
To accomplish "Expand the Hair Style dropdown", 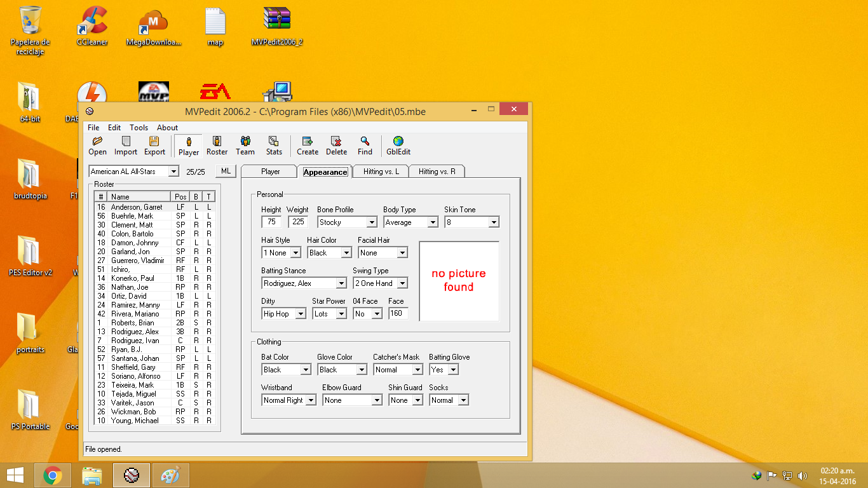I will [295, 253].
